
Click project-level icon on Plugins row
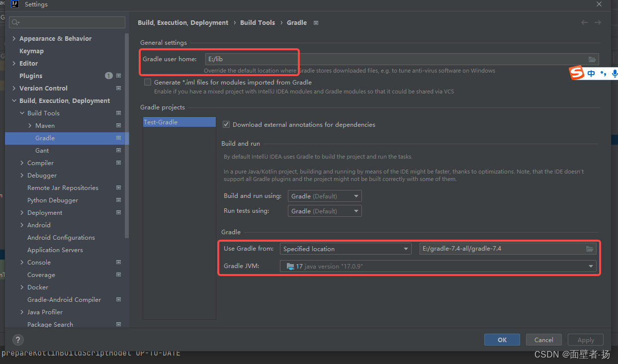tap(118, 76)
